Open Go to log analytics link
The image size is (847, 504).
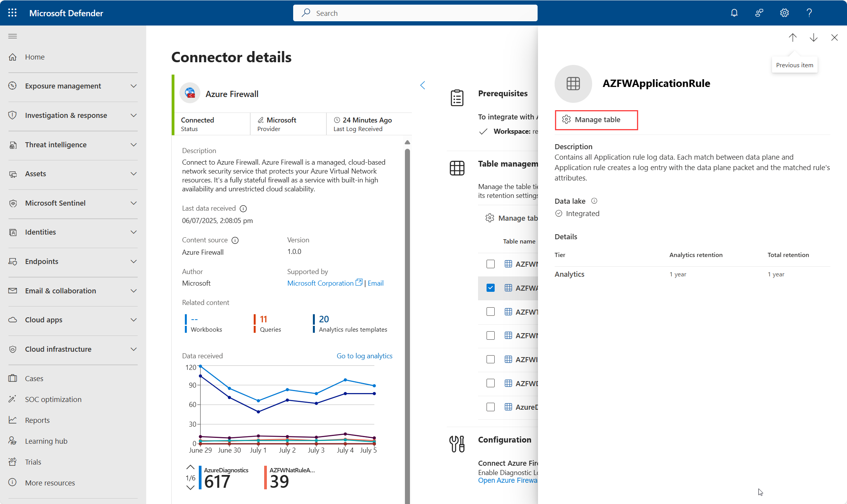[x=364, y=356]
